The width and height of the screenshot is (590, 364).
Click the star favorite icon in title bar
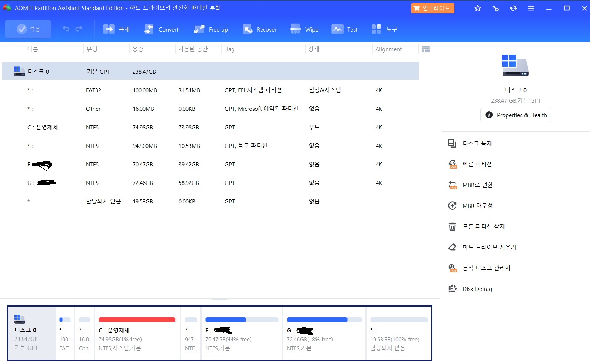(478, 8)
